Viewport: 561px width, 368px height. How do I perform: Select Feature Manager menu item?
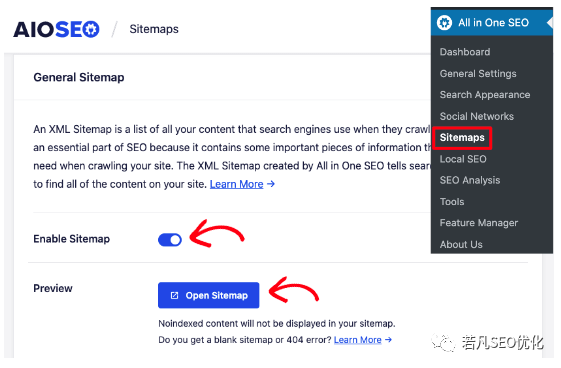[x=479, y=223]
